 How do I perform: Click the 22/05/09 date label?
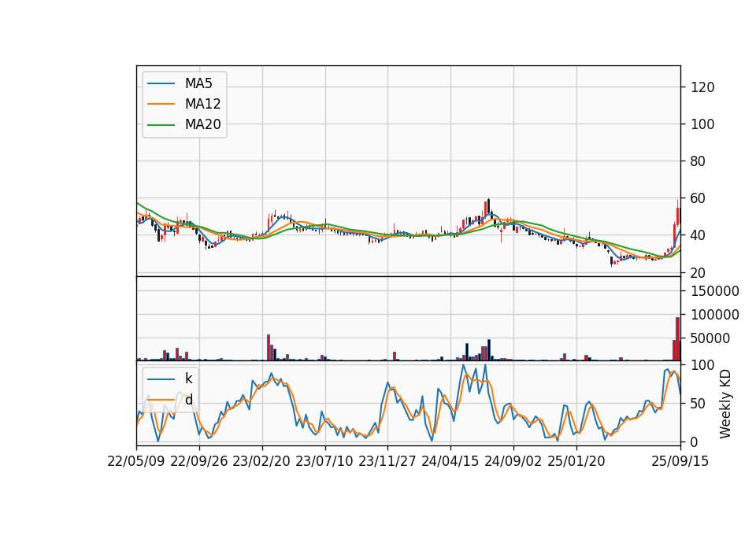point(136,462)
